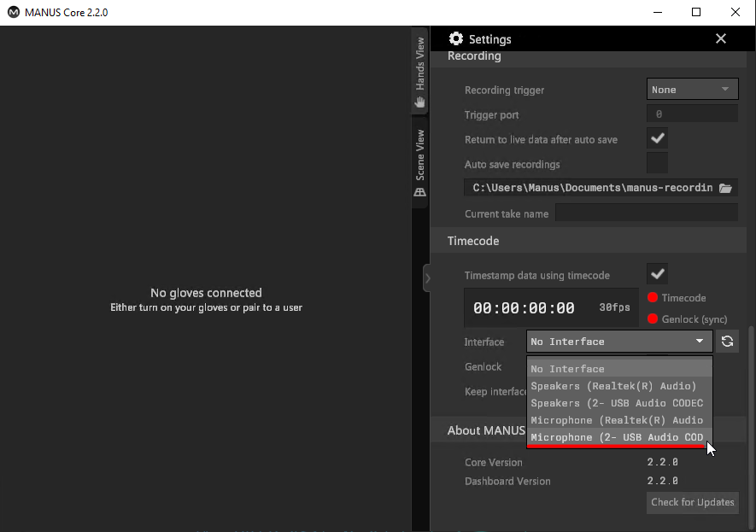Select the 3D glasses icon for Scene View

point(419,192)
